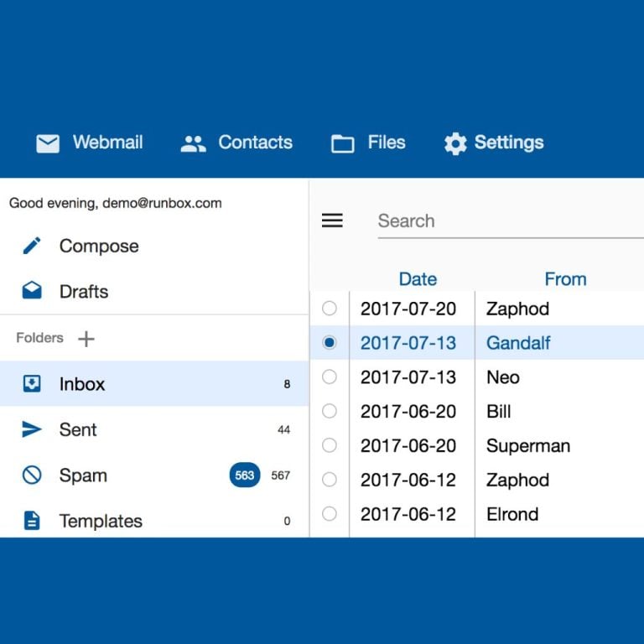Click the 563 unread Spam badge
Screen dimensions: 644x644
click(x=245, y=475)
